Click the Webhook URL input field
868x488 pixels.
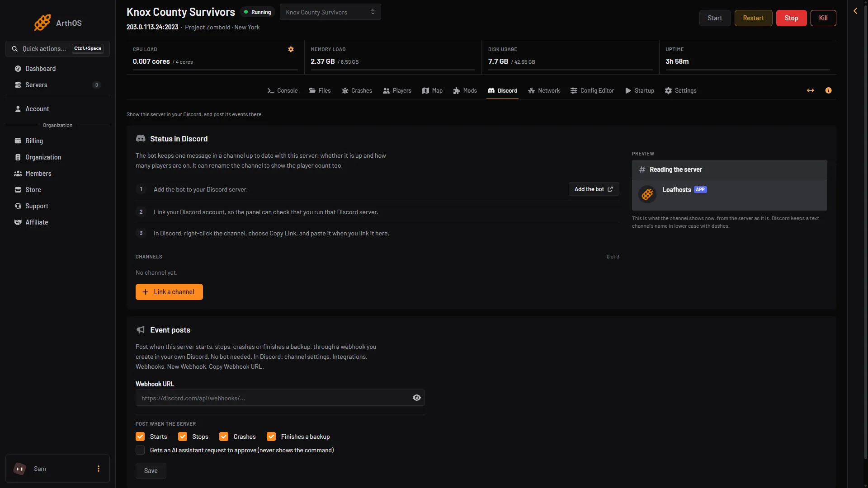point(280,398)
